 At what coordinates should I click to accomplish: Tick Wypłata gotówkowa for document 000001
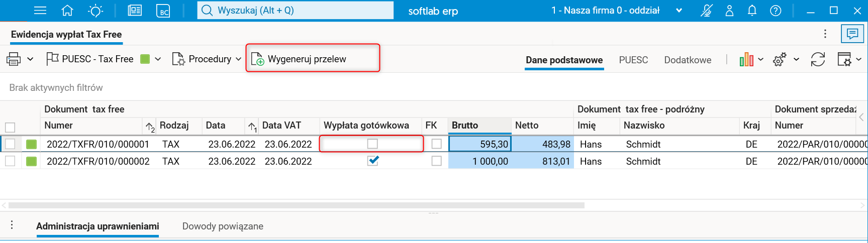(372, 144)
